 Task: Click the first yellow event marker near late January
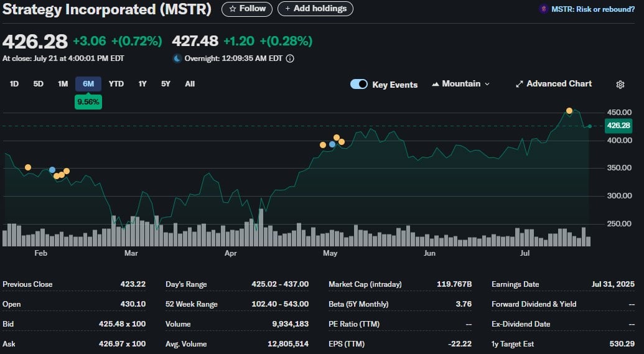click(x=28, y=167)
